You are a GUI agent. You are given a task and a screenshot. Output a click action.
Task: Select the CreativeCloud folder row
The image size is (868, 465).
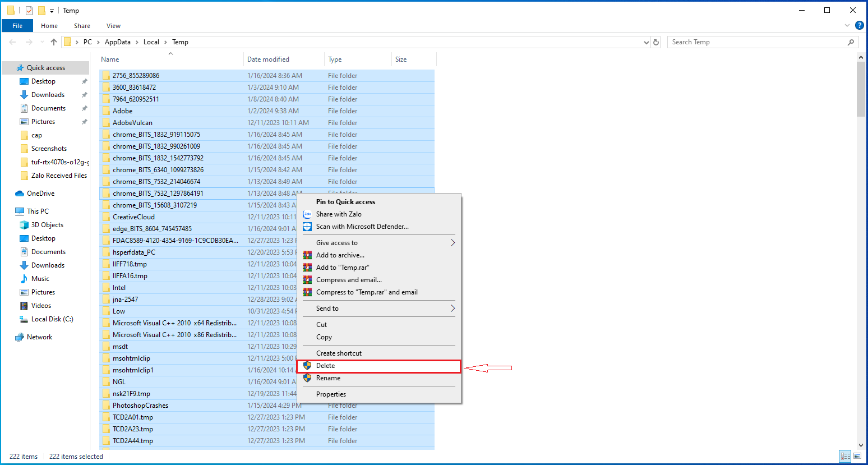coord(267,217)
